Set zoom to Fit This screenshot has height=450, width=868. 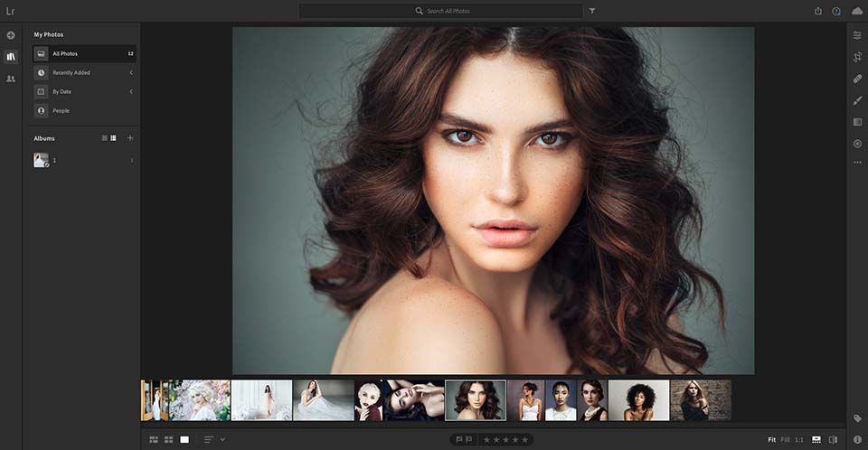(771, 439)
